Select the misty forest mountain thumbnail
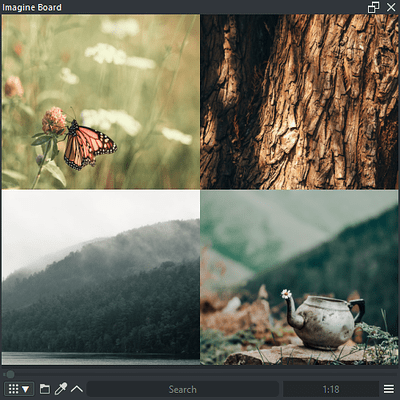The width and height of the screenshot is (400, 400). (101, 277)
